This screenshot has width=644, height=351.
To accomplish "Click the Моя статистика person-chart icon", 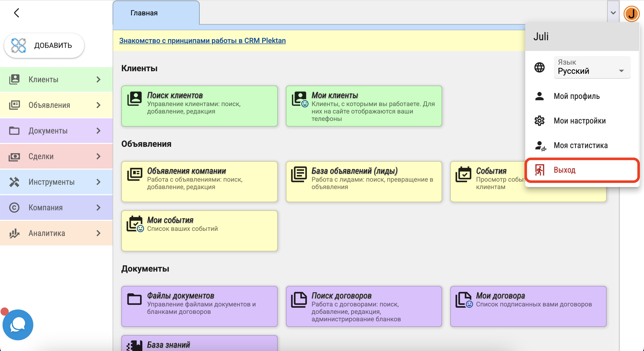I will (x=540, y=146).
